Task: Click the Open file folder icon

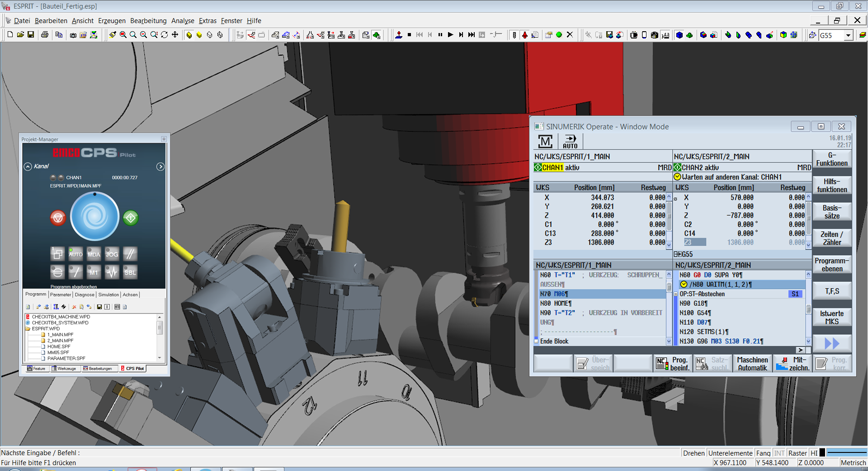Action: [x=20, y=35]
